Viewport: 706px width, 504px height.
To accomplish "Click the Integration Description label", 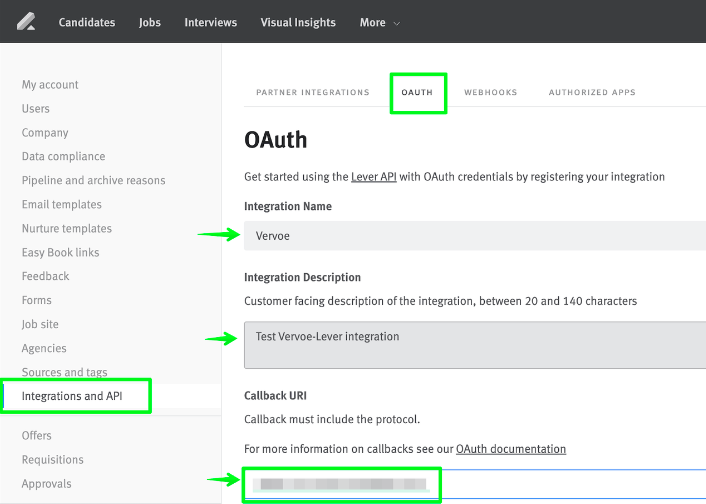I will point(302,277).
